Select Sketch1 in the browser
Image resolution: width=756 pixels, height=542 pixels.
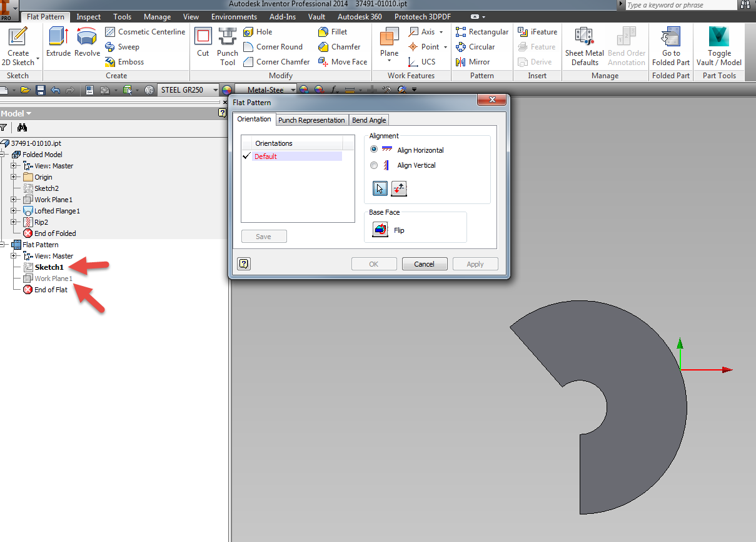49,267
